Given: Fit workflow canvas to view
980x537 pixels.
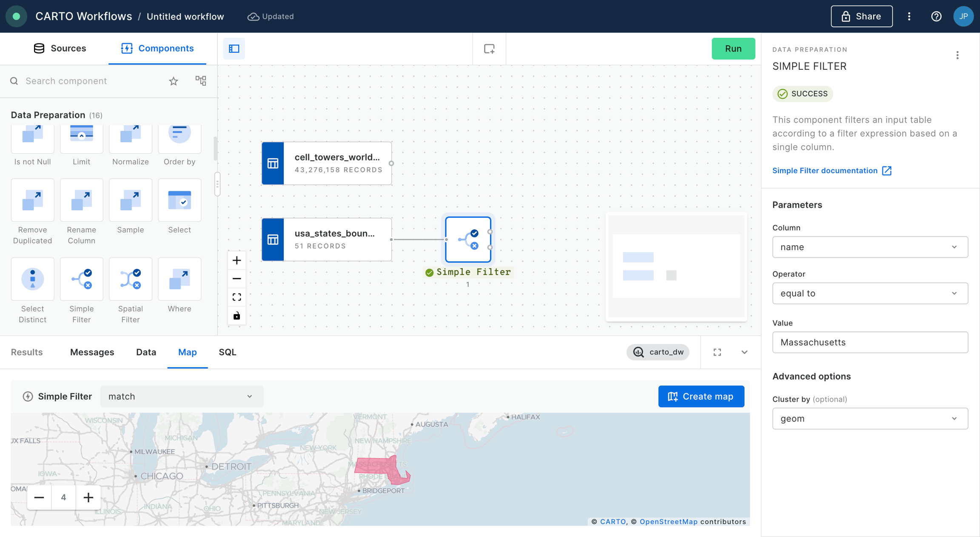Looking at the screenshot, I should point(237,297).
